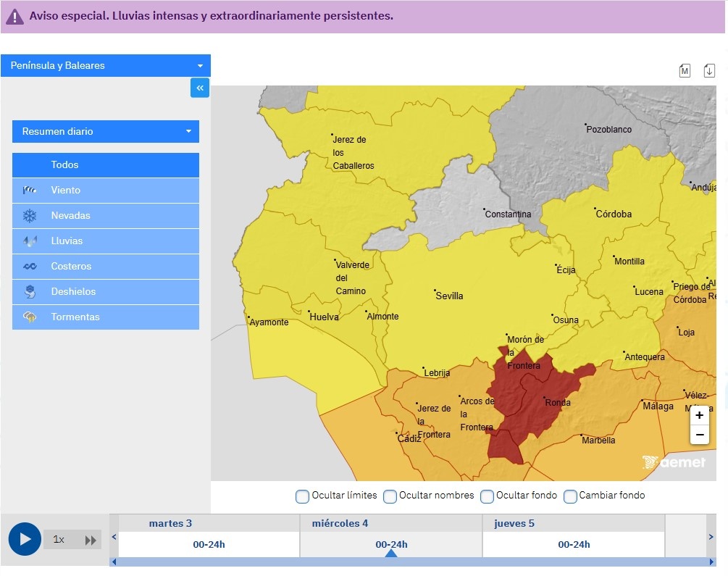Click the Deshielos thaw icon
728x576 pixels.
30,292
